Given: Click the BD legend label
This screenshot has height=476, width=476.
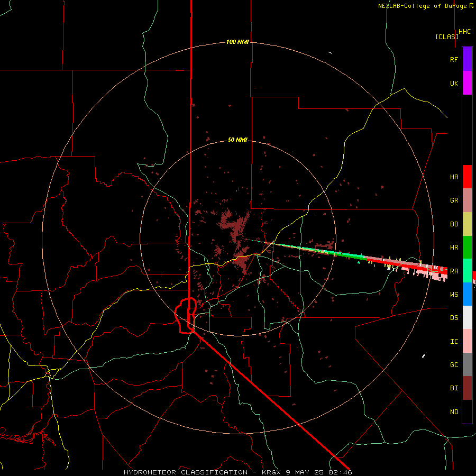Looking at the screenshot, I should click(x=454, y=224).
